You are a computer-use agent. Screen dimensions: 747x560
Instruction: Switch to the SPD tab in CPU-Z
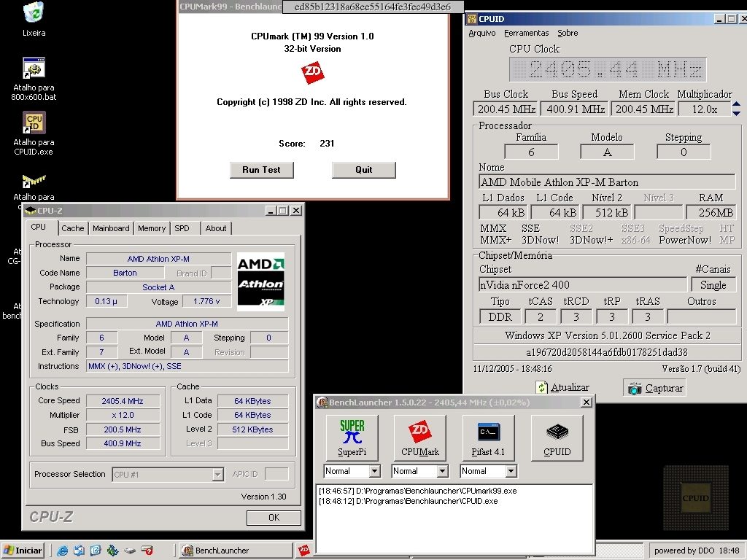tap(182, 228)
